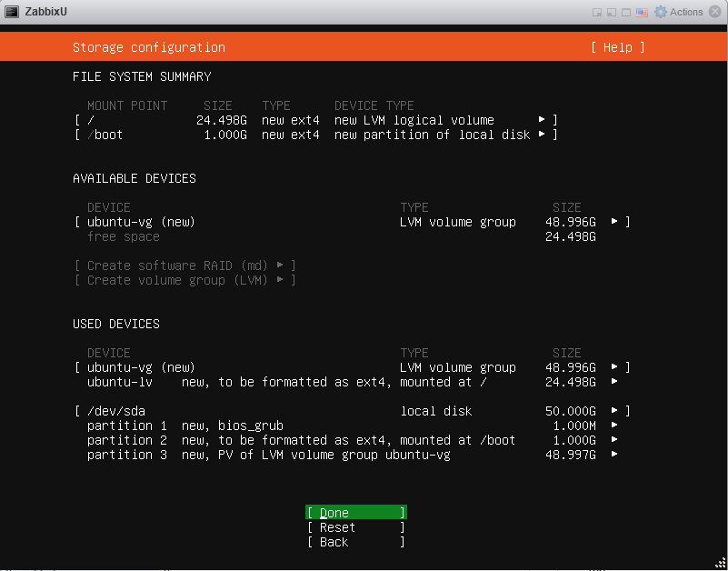Select the Reset button
The image size is (728, 571).
pyautogui.click(x=355, y=527)
